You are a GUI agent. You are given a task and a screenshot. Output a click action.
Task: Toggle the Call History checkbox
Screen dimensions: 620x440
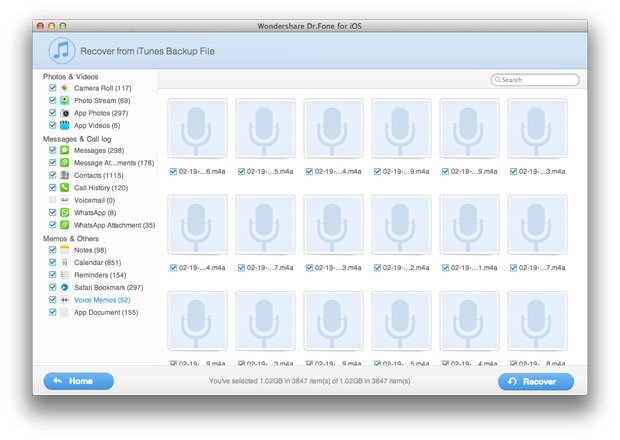(52, 187)
